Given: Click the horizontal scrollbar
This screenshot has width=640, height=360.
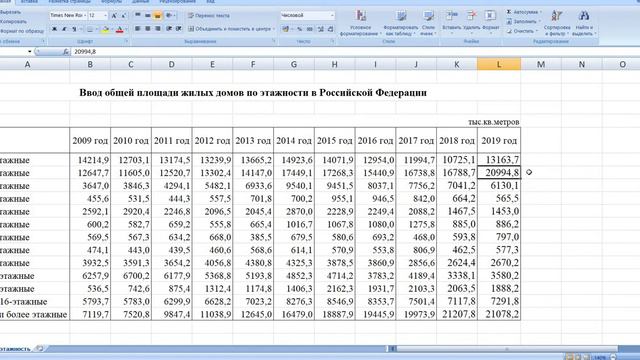Looking at the screenshot, I should coord(506,349).
